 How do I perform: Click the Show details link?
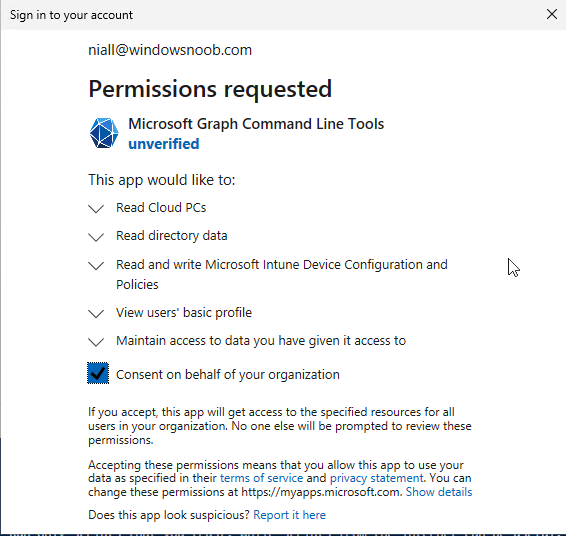click(439, 492)
